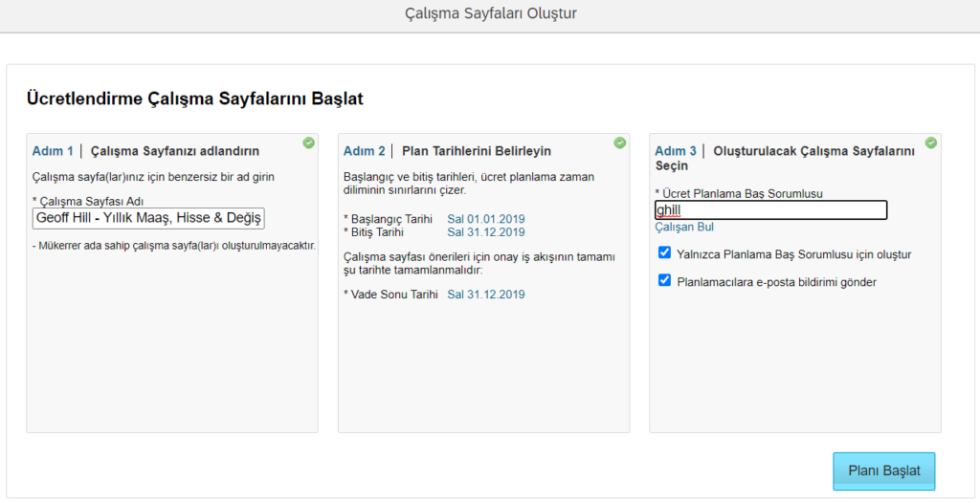Focus the Çalışma Sayfası Adı text field
Viewport: 980px width, 503px height.
click(x=147, y=218)
